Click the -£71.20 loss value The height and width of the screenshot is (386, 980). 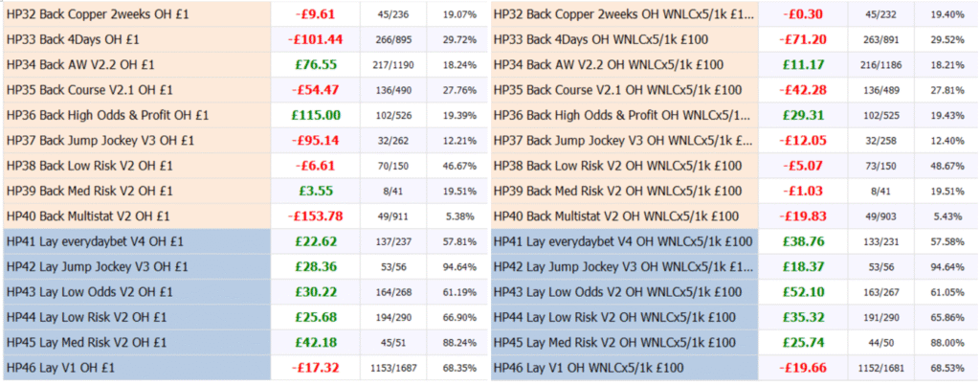[805, 40]
